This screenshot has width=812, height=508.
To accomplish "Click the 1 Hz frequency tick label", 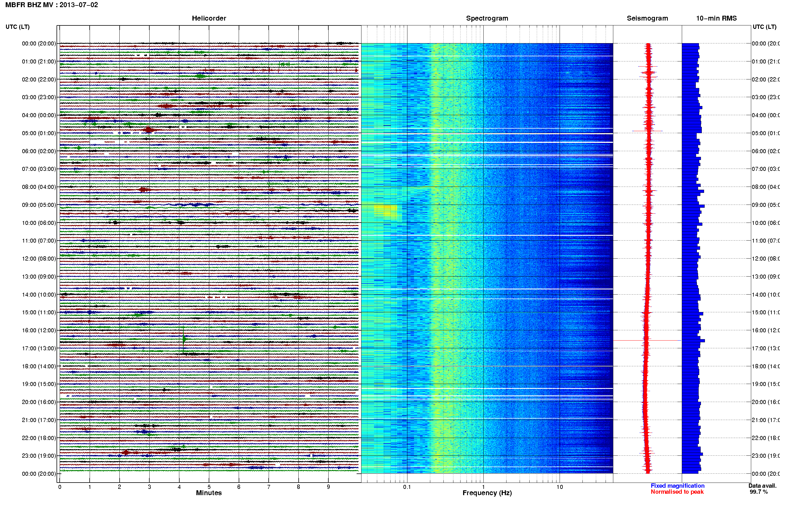I will pyautogui.click(x=483, y=487).
